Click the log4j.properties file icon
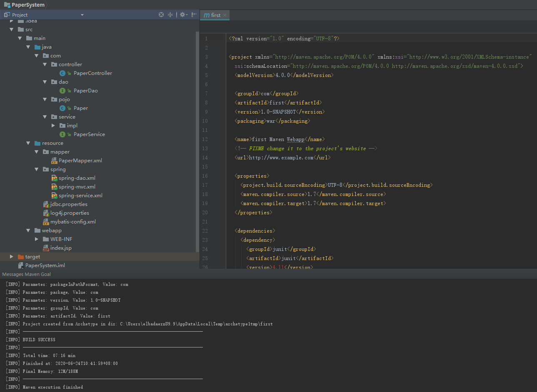 coord(46,213)
